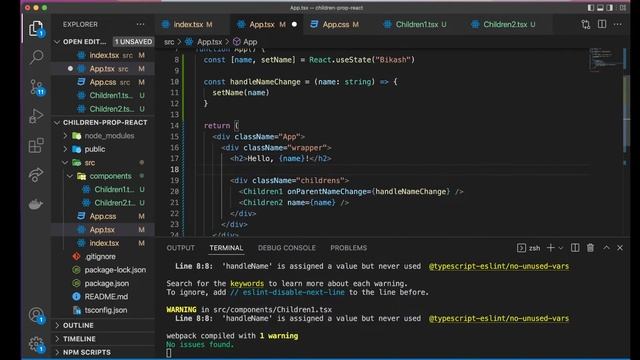640x360 pixels.
Task: Collapse the components folder
Action: pyautogui.click(x=70, y=176)
